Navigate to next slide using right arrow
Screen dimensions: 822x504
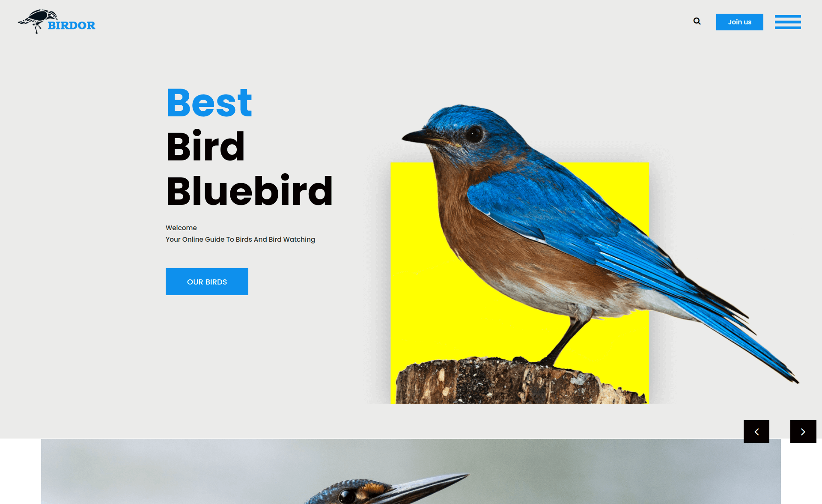pos(803,431)
